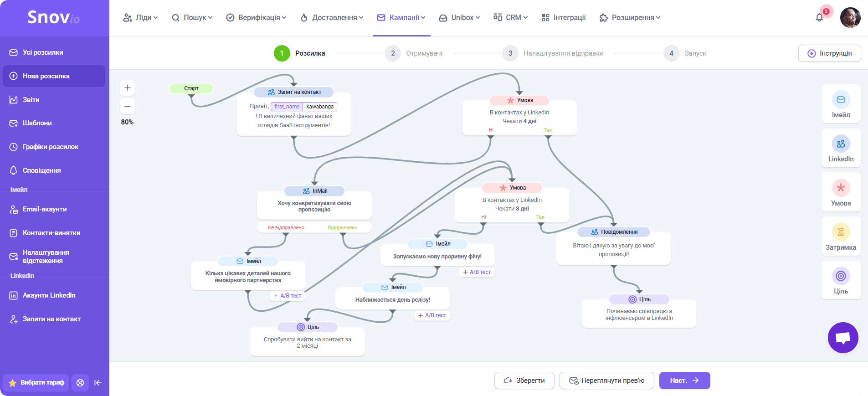Add a Затримка delay element from the palette
The width and height of the screenshot is (868, 396).
841,237
